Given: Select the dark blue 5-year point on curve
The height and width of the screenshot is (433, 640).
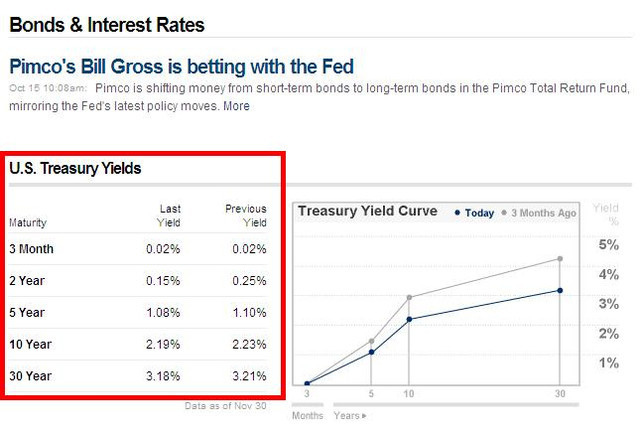Looking at the screenshot, I should pyautogui.click(x=371, y=352).
